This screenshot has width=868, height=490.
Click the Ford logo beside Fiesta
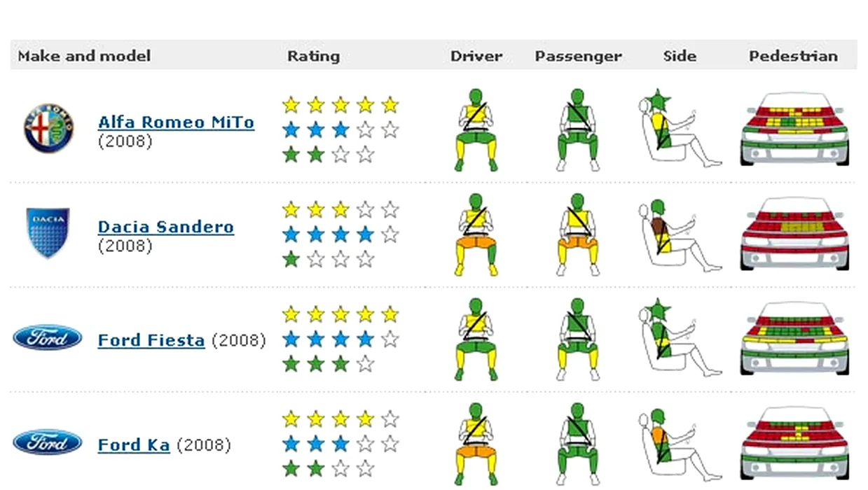[x=48, y=339]
